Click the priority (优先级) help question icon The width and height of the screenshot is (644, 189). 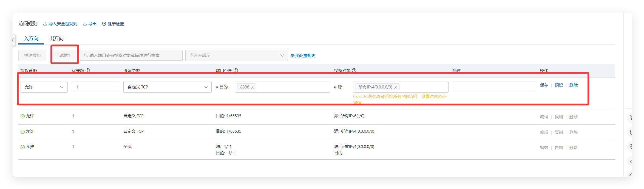pyautogui.click(x=88, y=70)
